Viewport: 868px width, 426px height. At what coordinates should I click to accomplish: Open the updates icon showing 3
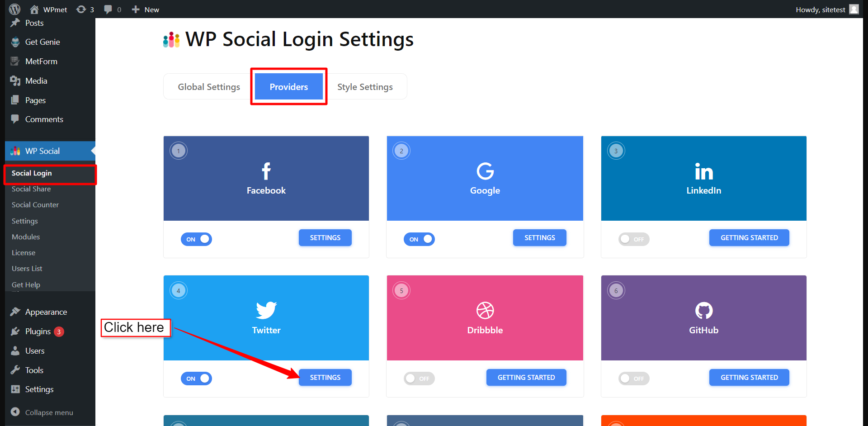[81, 9]
